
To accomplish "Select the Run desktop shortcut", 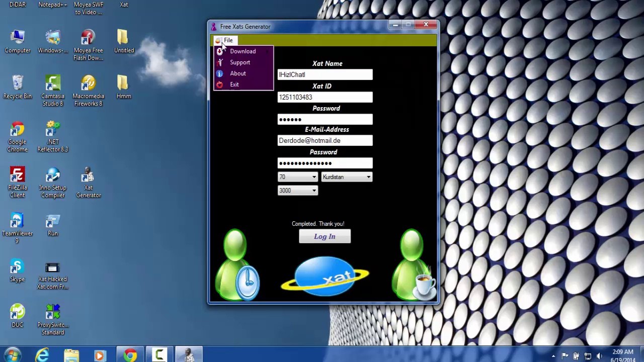I will [x=53, y=225].
